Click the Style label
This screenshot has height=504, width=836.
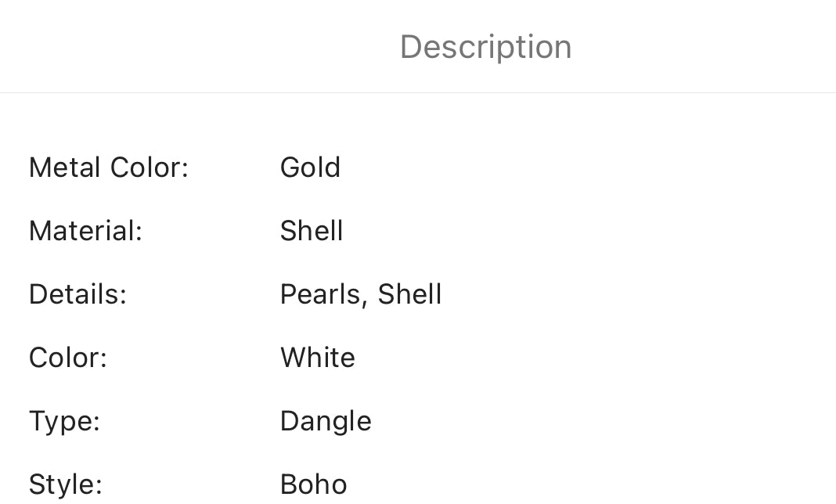tap(66, 484)
